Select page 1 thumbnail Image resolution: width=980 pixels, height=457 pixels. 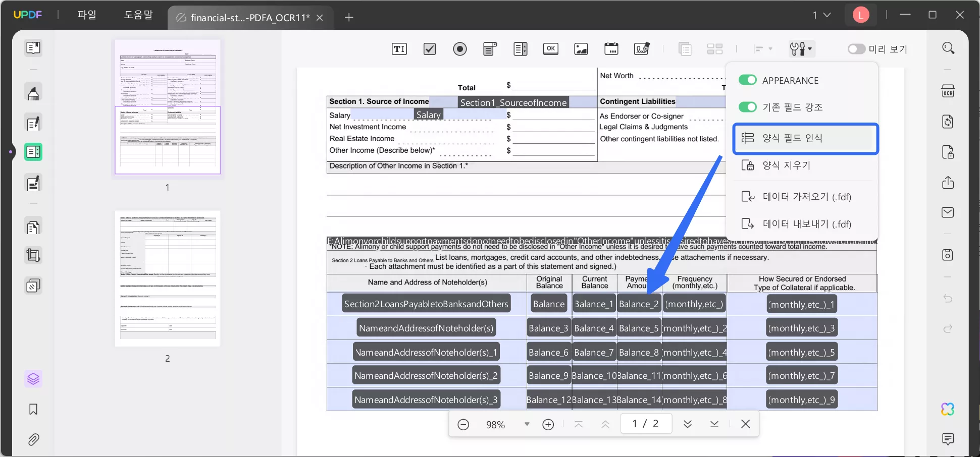point(168,107)
